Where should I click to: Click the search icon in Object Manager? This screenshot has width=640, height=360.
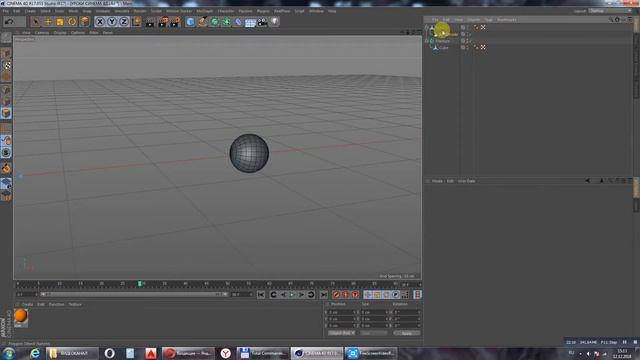pos(611,20)
